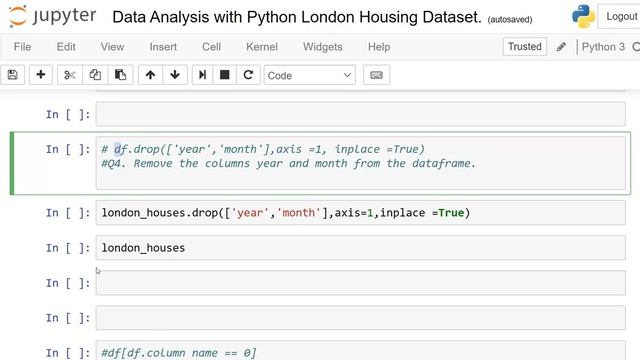Move selected cell down arrow
This screenshot has height=360, width=640.
175,75
